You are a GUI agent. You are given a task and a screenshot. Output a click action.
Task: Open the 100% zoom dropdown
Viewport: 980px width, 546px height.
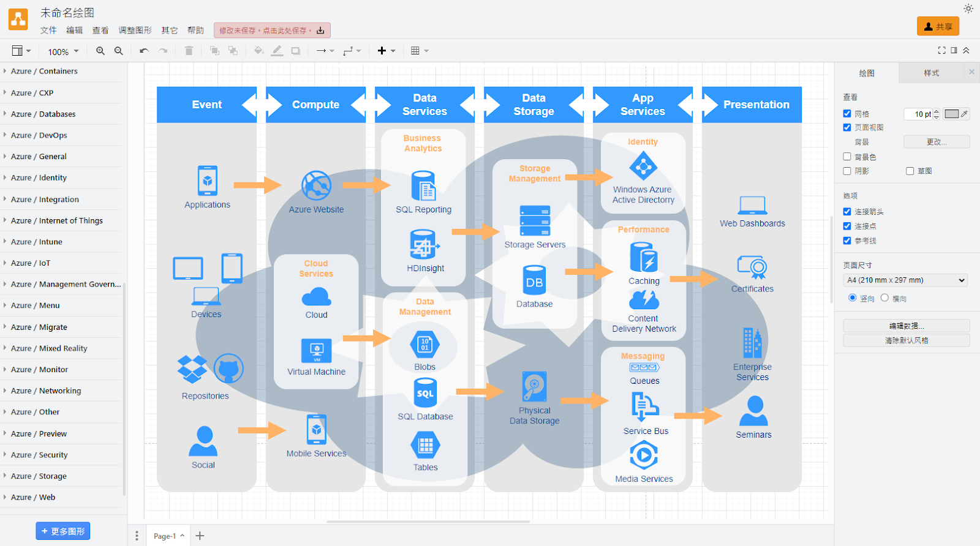pos(63,51)
